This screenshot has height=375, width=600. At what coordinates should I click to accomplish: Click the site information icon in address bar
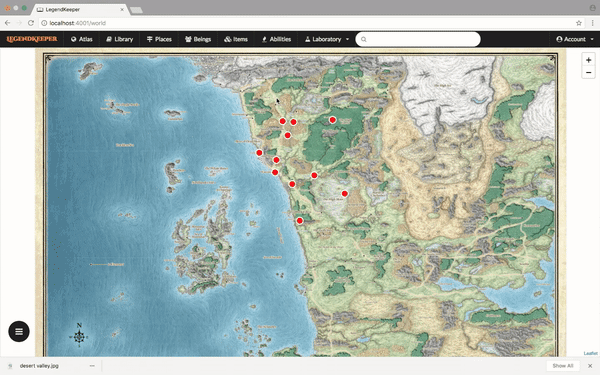coord(44,23)
